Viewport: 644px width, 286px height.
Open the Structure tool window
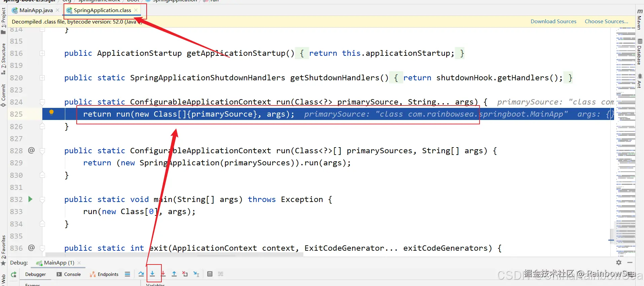(3, 59)
